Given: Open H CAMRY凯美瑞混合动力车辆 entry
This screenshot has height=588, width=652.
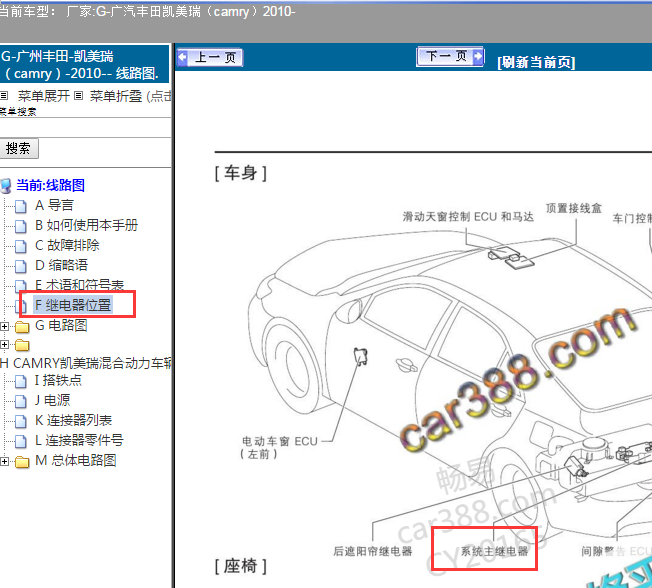Looking at the screenshot, I should point(86,363).
